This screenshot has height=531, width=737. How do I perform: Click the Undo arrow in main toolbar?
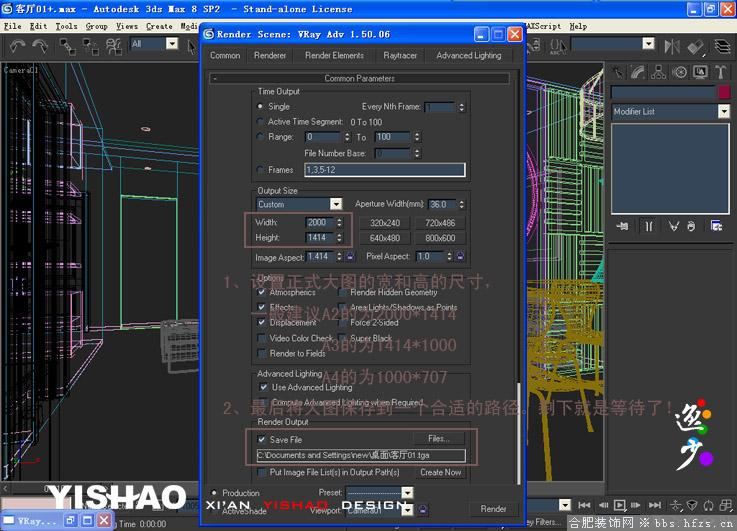coord(18,46)
